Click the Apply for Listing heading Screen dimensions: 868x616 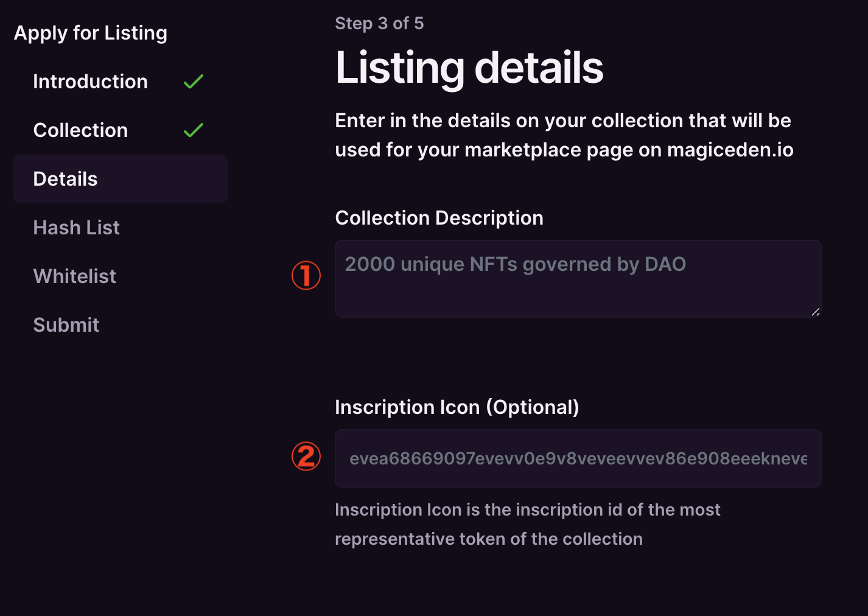[91, 33]
